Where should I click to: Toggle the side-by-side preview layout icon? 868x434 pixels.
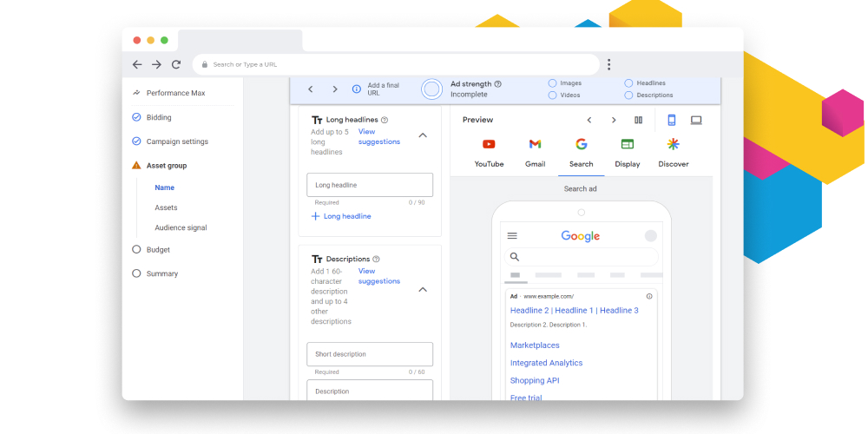tap(638, 120)
